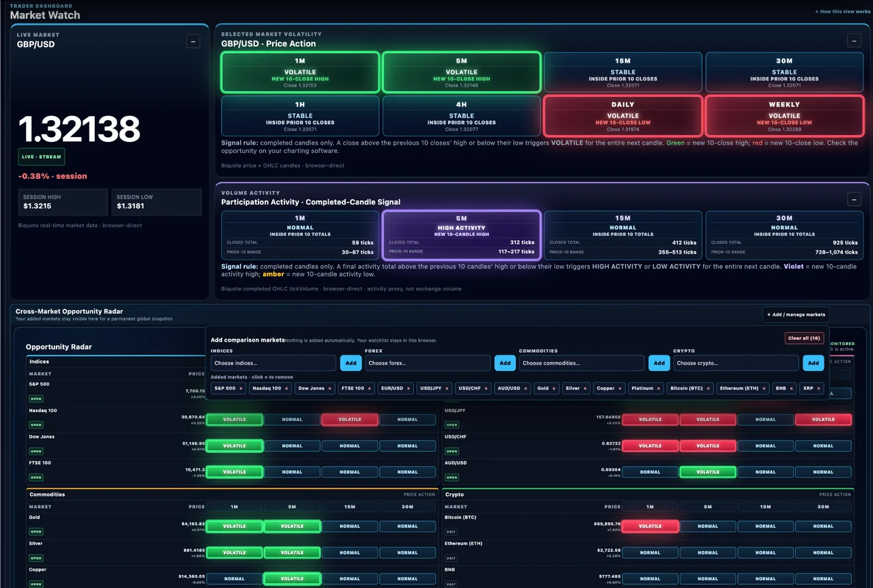Screen dimensions: 873x588
Task: Remove S&P 500 chip from added markets
Action: click(241, 388)
